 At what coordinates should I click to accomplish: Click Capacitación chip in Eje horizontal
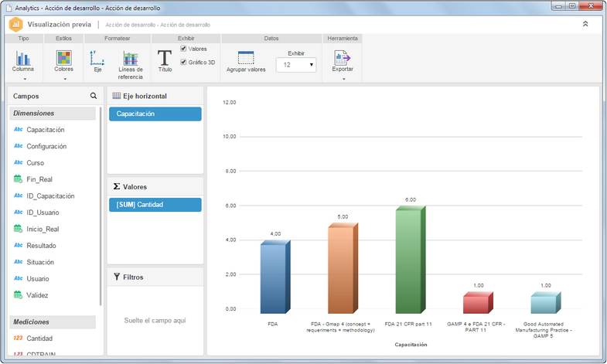(x=155, y=114)
